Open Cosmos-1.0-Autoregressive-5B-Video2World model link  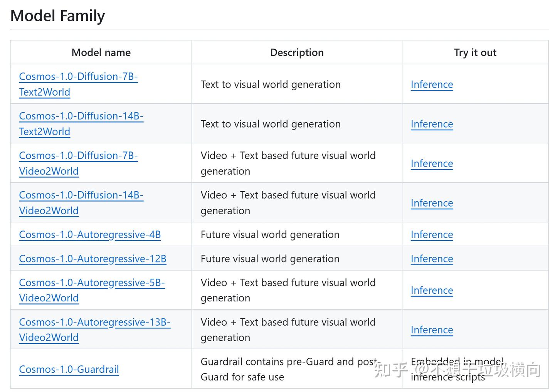coord(92,283)
